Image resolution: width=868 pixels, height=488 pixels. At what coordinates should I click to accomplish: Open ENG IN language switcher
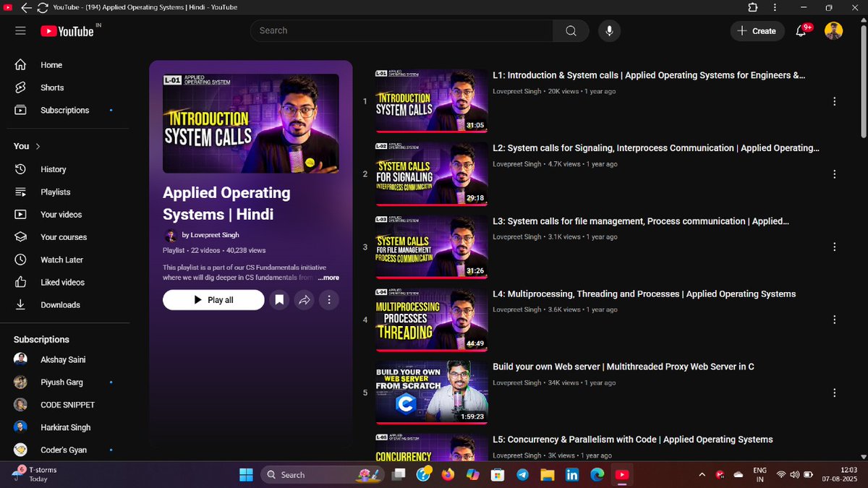(x=759, y=474)
